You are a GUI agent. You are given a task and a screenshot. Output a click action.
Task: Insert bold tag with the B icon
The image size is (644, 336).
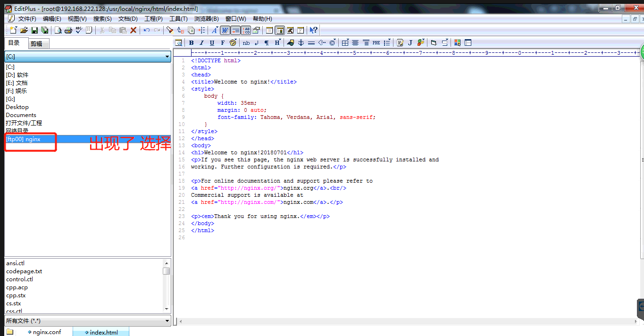point(191,42)
